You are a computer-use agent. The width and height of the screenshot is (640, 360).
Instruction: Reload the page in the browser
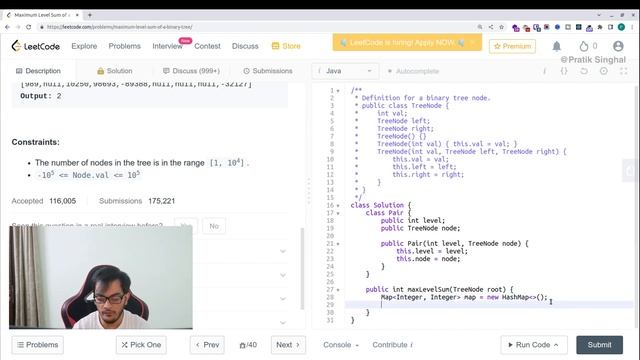pos(29,27)
